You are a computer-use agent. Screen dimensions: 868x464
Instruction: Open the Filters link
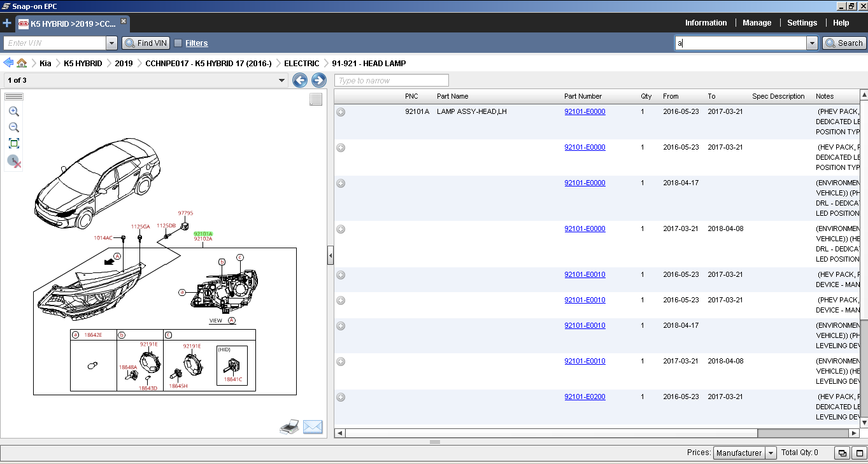point(197,43)
